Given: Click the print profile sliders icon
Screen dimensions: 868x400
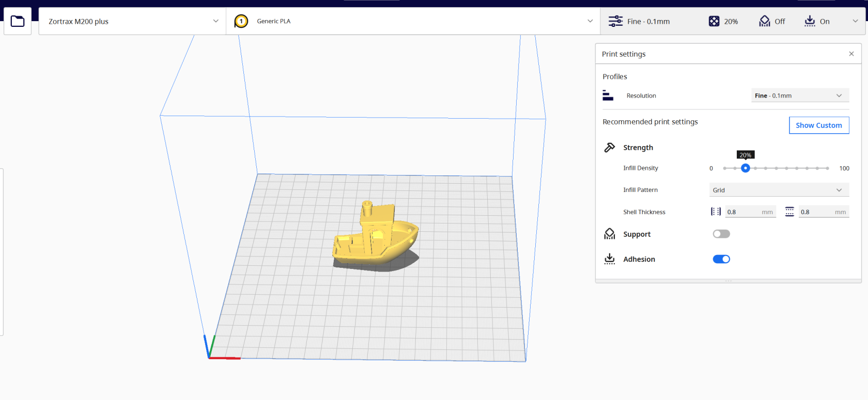Looking at the screenshot, I should coord(615,21).
